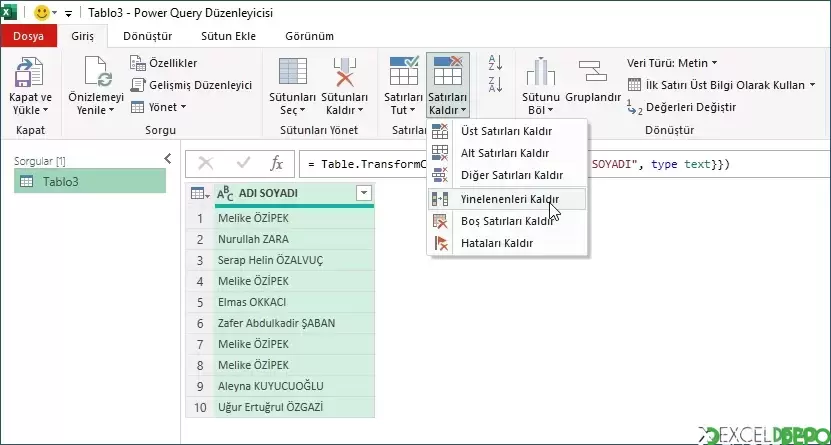The image size is (831, 445).
Task: Click Değerleri Değiştir replace values
Action: coord(682,107)
